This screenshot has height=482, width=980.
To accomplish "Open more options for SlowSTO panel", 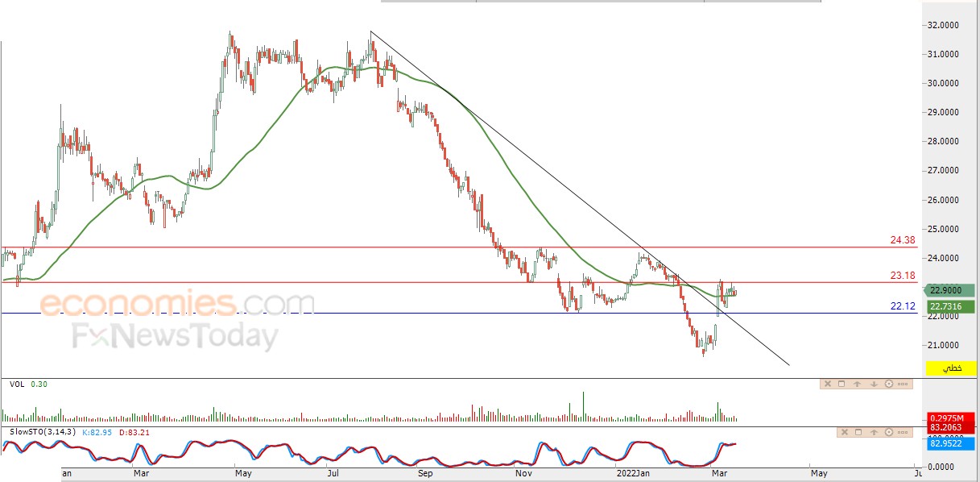I will coord(902,433).
